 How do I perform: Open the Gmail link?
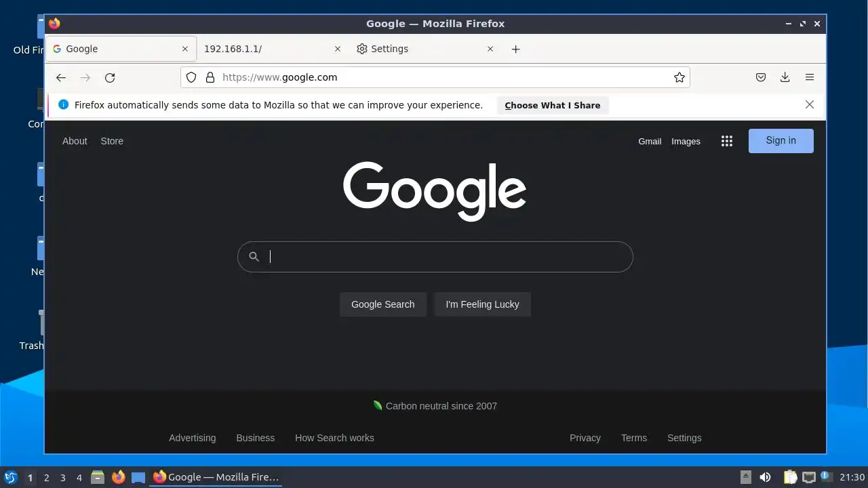(650, 141)
